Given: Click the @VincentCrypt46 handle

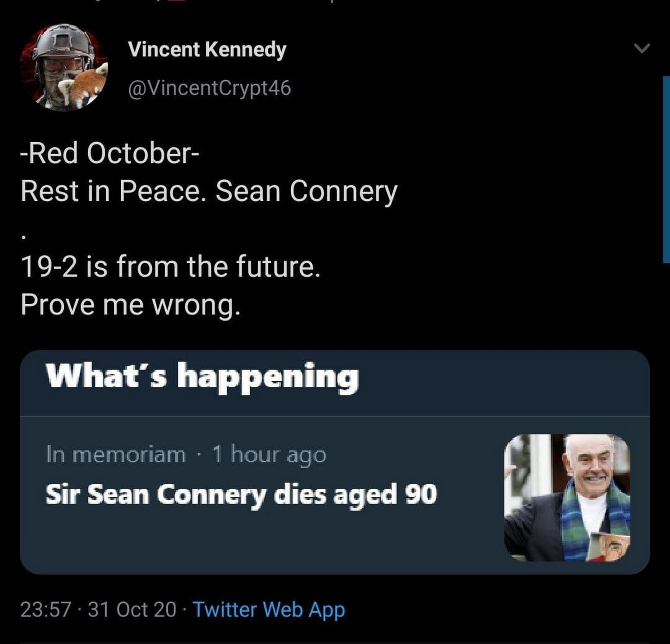Looking at the screenshot, I should click(210, 88).
